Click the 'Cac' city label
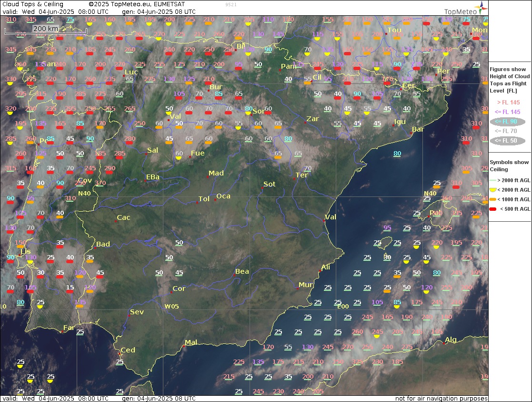The image size is (532, 402). pyautogui.click(x=123, y=217)
